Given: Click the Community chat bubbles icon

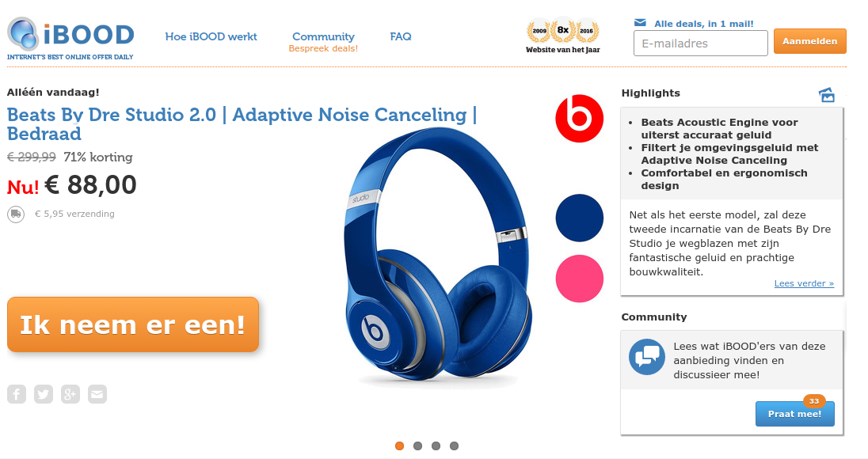Looking at the screenshot, I should (x=646, y=357).
